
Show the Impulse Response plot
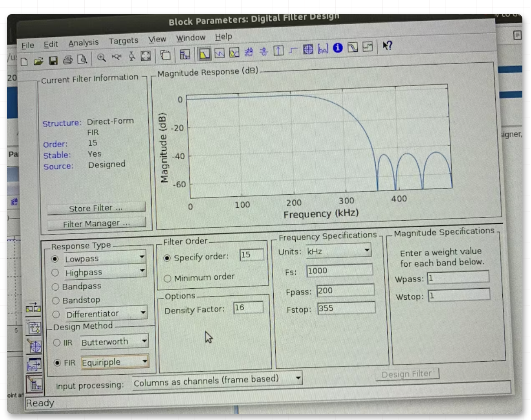278,51
